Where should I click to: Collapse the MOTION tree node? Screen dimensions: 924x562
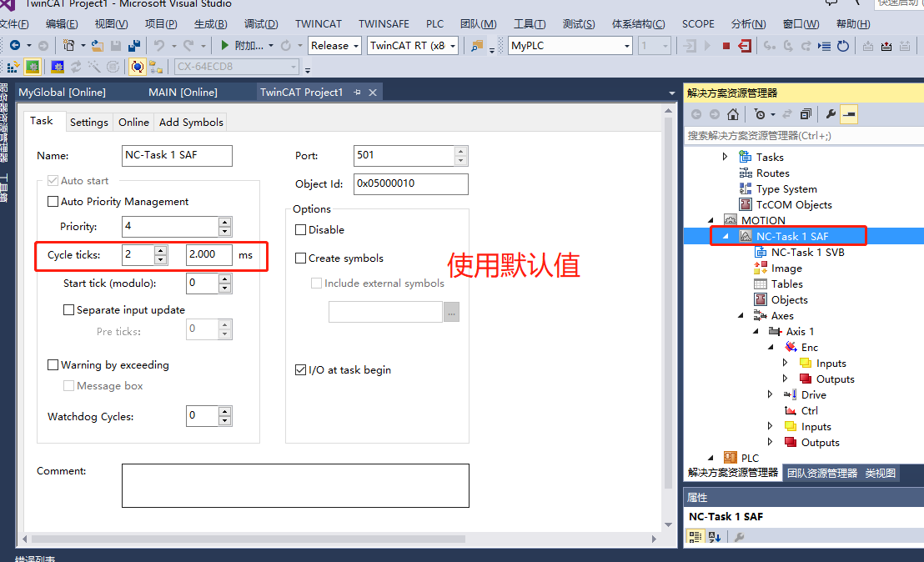tap(710, 220)
